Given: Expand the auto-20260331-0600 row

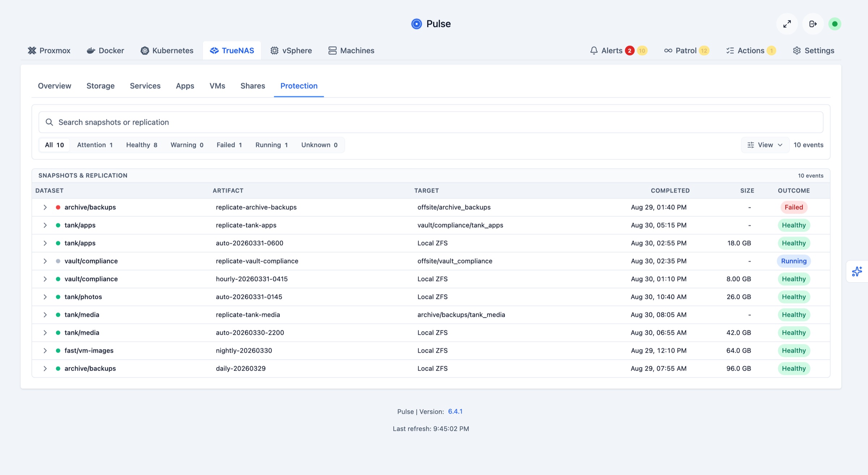Looking at the screenshot, I should click(x=45, y=243).
